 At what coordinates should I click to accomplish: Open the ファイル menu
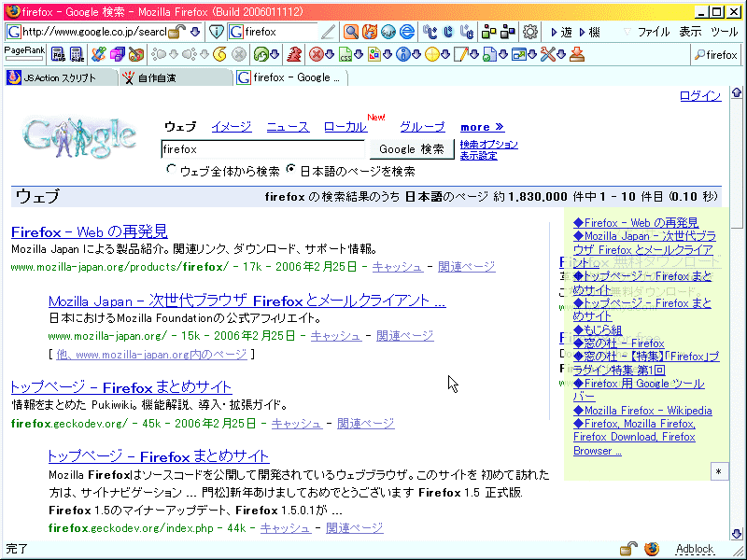click(x=654, y=32)
